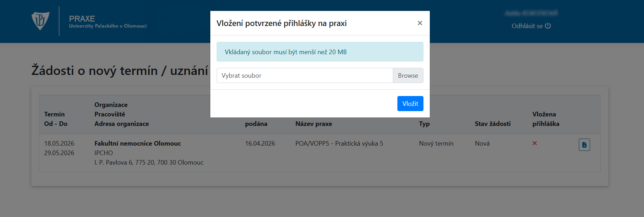Click the red X under Vložena přihláška
This screenshot has height=217, width=644.
tap(534, 143)
